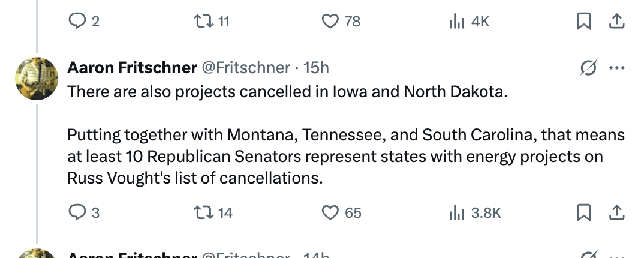Open the 15h timestamp permalink
This screenshot has width=644, height=258.
[x=317, y=68]
